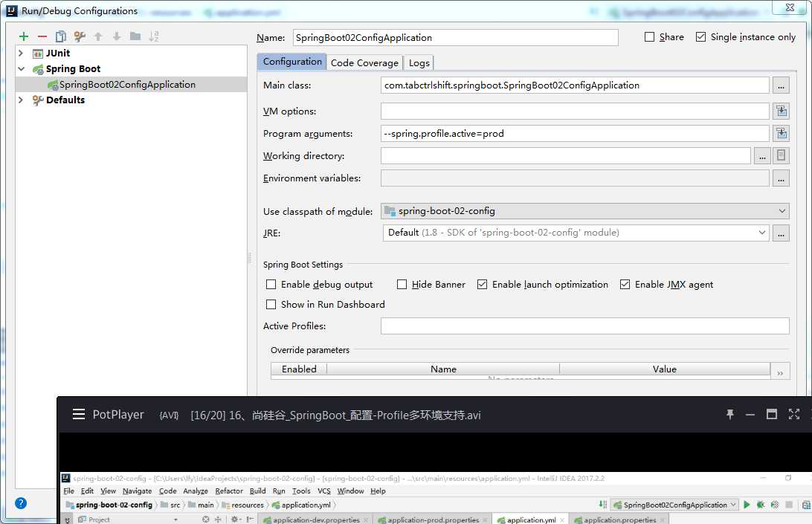Open the Tools menu in IDEA video
The height and width of the screenshot is (524, 812).
301,491
